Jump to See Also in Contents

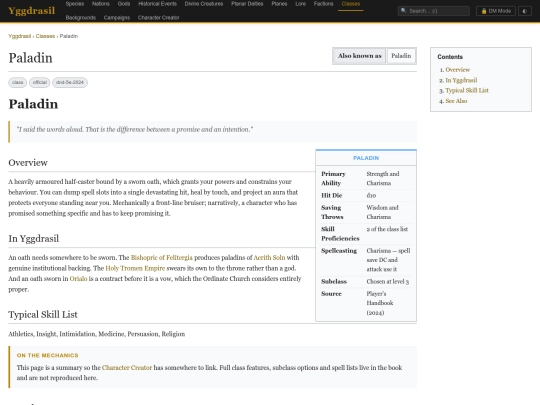tap(456, 101)
